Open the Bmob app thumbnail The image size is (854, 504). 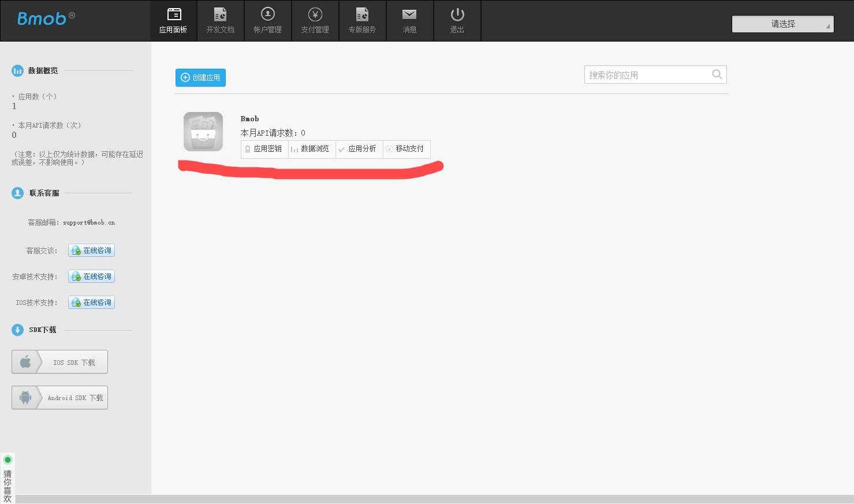coord(203,132)
